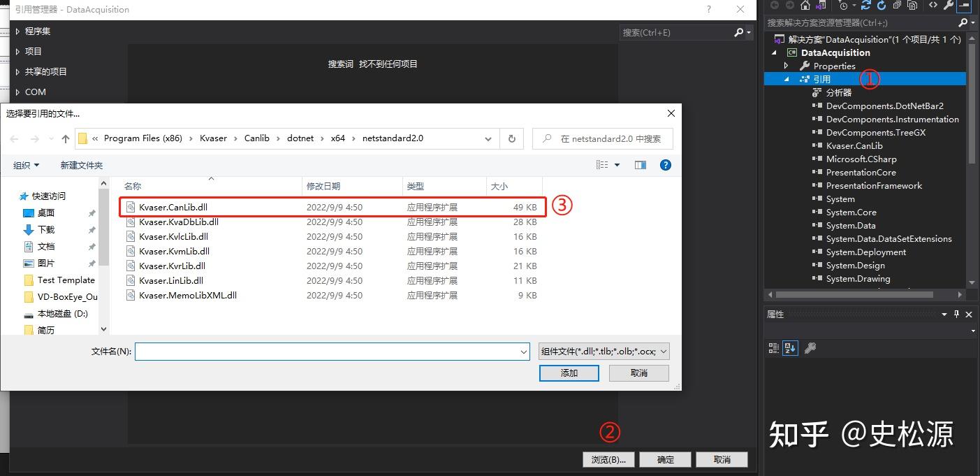
Task: Open the 组织 menu in file dialog
Action: pos(26,165)
